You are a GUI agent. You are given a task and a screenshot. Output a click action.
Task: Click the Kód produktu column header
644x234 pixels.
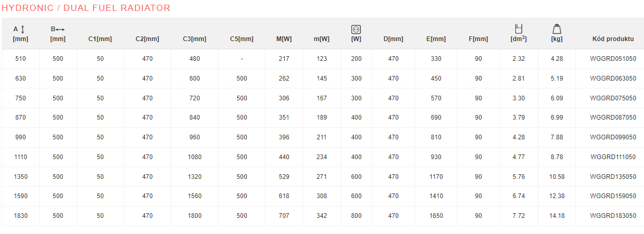pyautogui.click(x=613, y=39)
